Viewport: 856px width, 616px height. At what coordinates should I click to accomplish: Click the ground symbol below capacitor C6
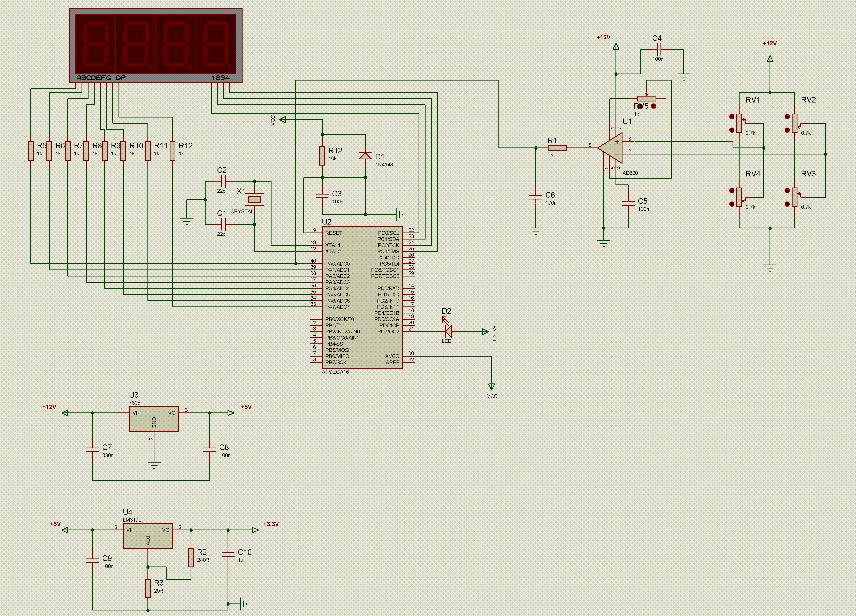(x=536, y=231)
